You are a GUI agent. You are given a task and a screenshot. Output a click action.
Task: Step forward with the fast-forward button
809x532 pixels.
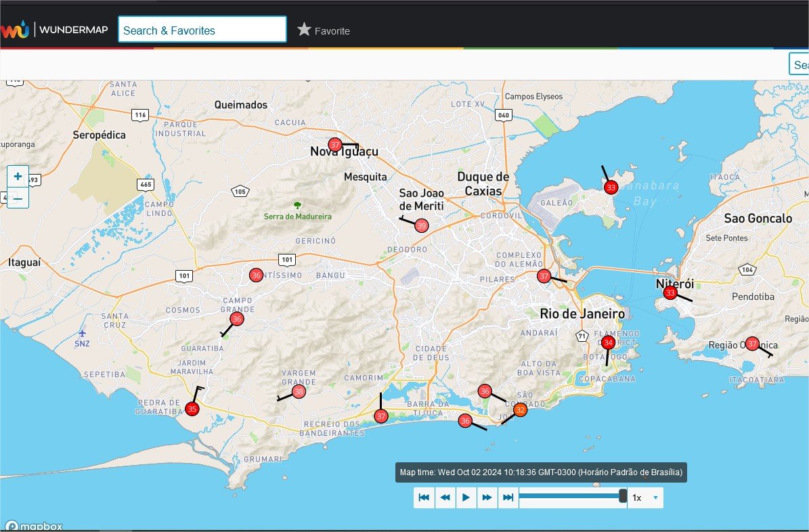pyautogui.click(x=487, y=497)
